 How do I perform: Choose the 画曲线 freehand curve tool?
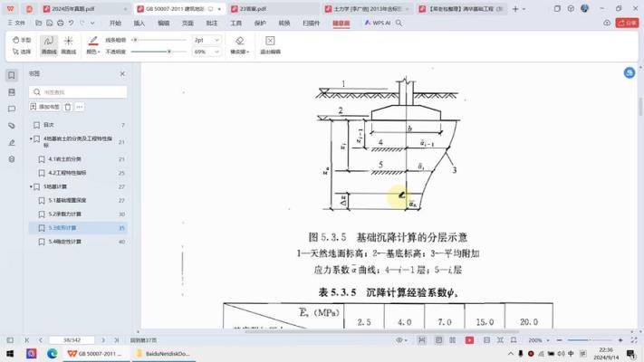48,44
